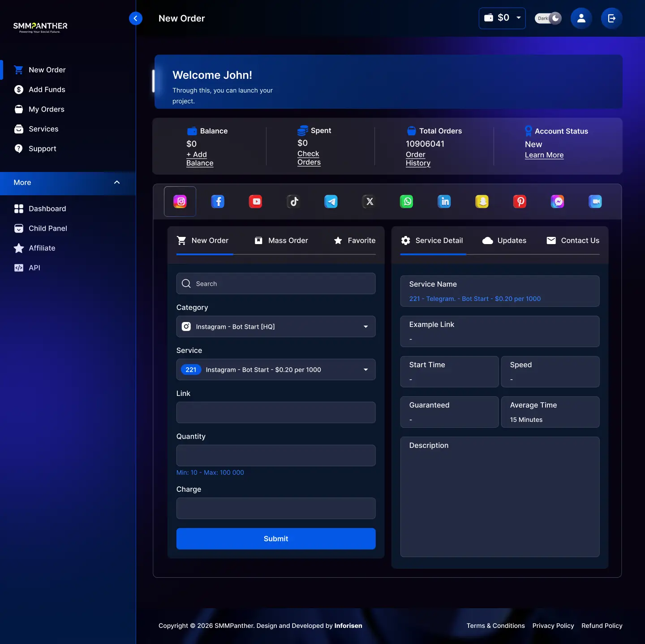The height and width of the screenshot is (644, 645).
Task: Click the Pinterest platform icon
Action: 520,202
